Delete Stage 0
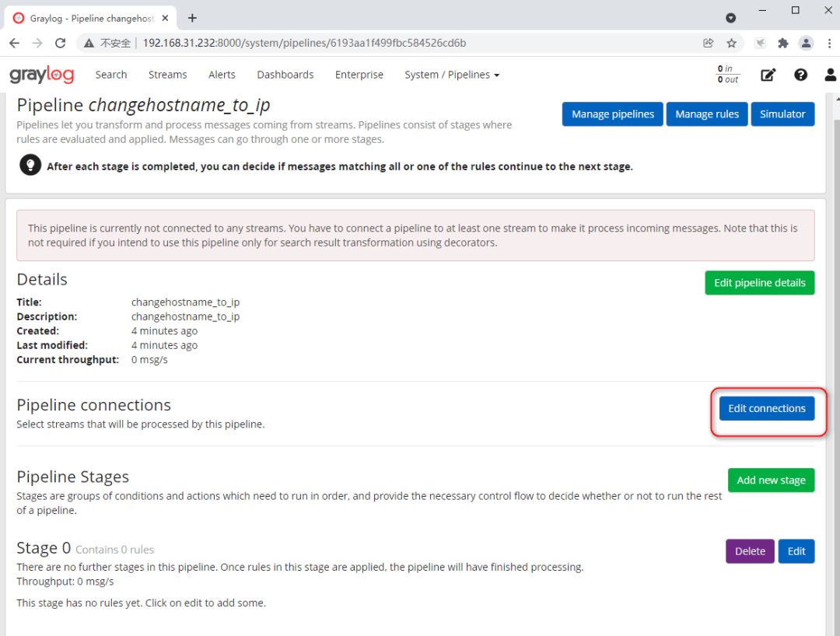The height and width of the screenshot is (636, 840). pyautogui.click(x=750, y=550)
